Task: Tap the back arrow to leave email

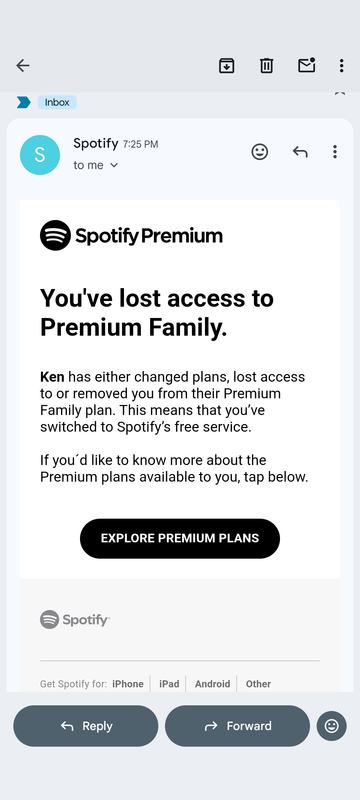Action: (22, 65)
